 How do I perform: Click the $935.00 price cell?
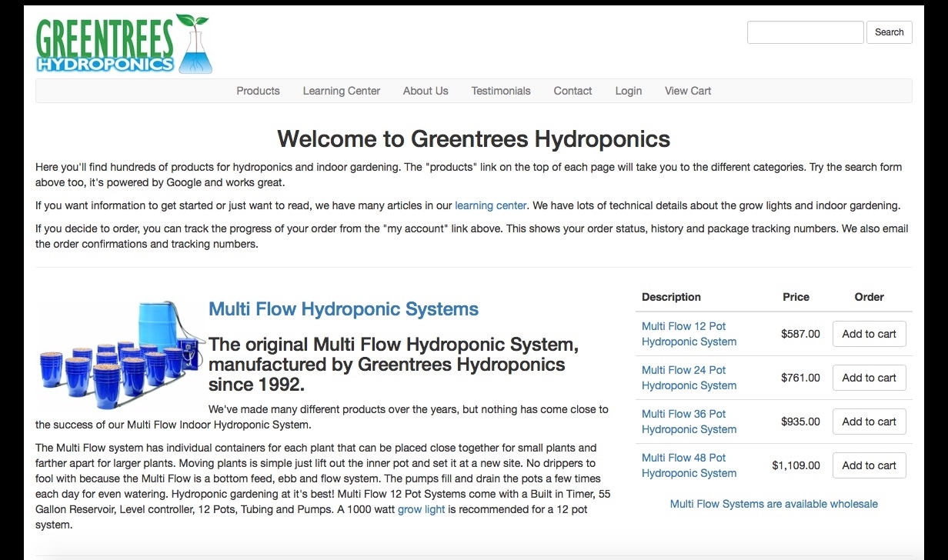800,422
